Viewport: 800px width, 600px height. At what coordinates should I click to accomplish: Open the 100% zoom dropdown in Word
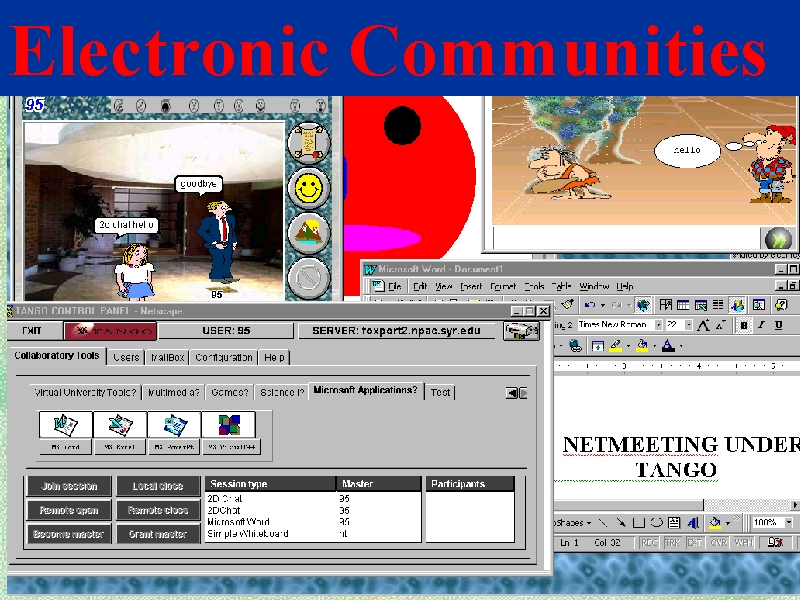pos(789,522)
